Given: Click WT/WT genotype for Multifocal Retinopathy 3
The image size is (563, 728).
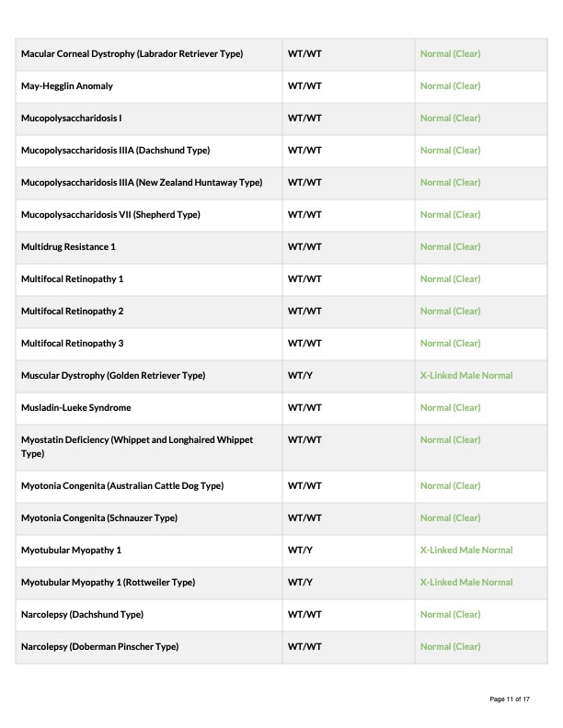Looking at the screenshot, I should [x=304, y=344].
